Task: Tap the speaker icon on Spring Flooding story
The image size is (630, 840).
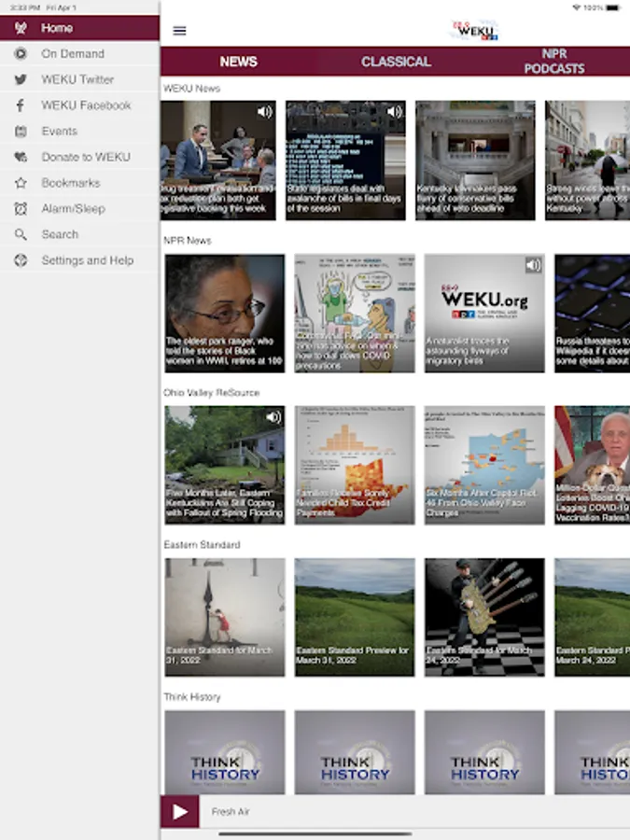Action: 273,417
